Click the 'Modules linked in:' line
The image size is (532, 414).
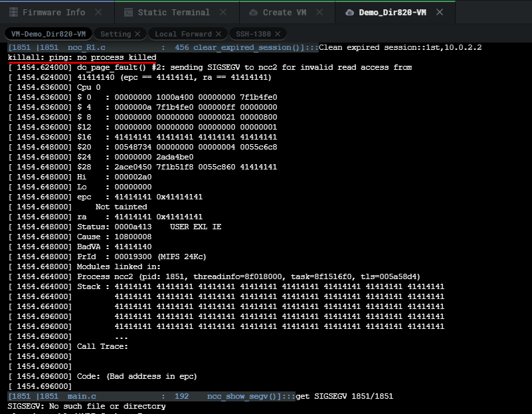coord(84,266)
